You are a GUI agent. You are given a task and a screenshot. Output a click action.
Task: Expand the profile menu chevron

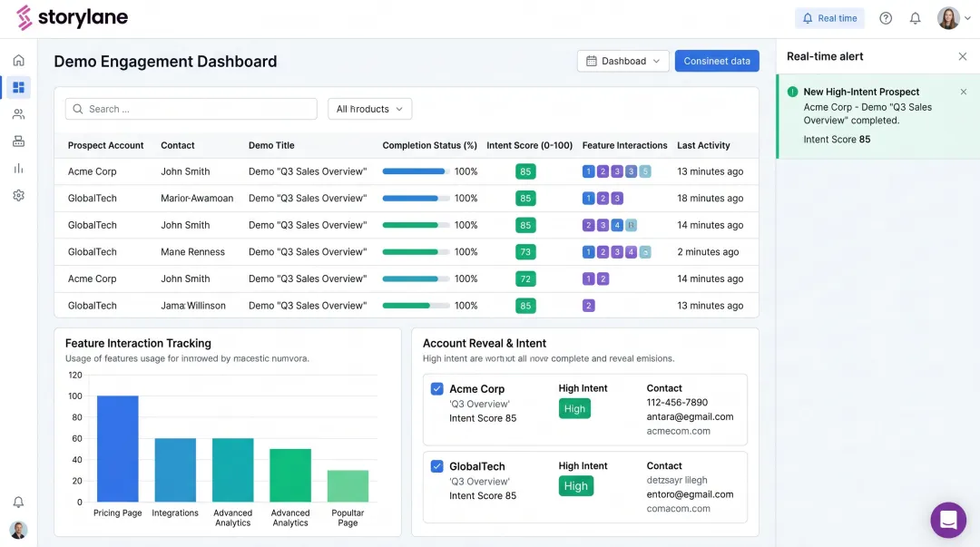[x=967, y=18]
